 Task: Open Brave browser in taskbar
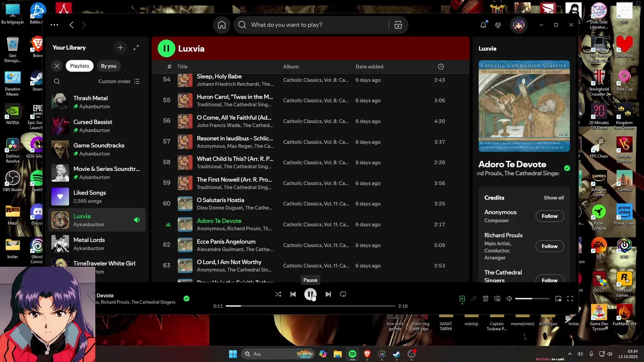click(367, 354)
